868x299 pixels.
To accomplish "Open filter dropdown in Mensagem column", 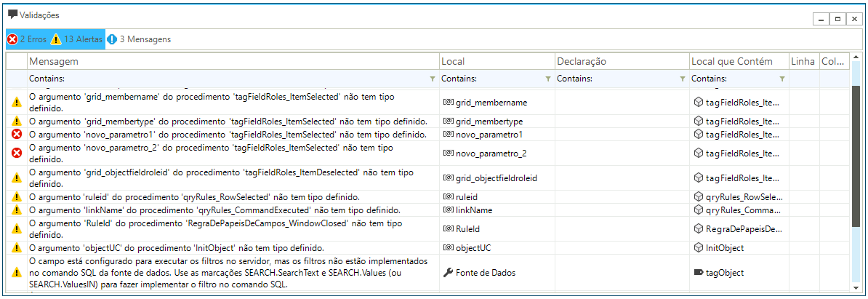I will pyautogui.click(x=433, y=79).
